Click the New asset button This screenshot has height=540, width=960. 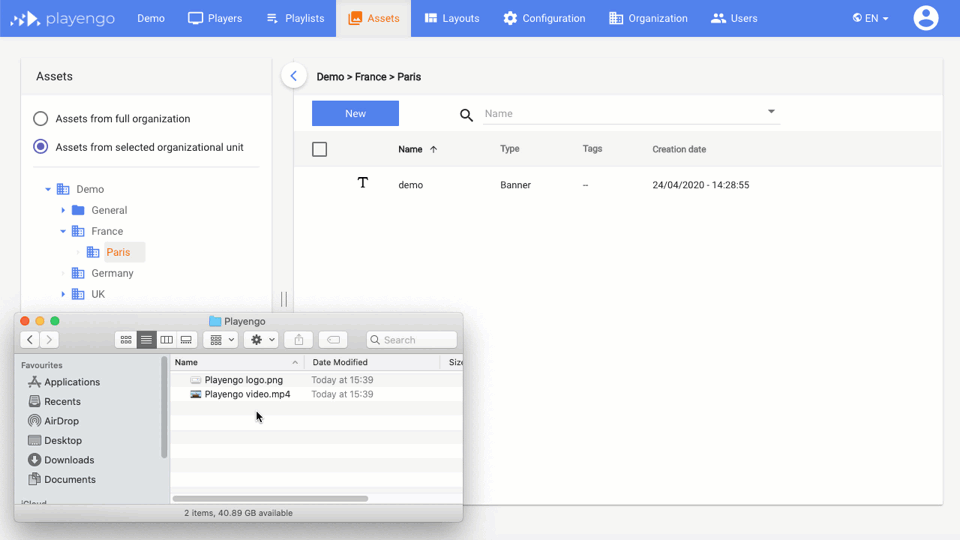point(355,113)
